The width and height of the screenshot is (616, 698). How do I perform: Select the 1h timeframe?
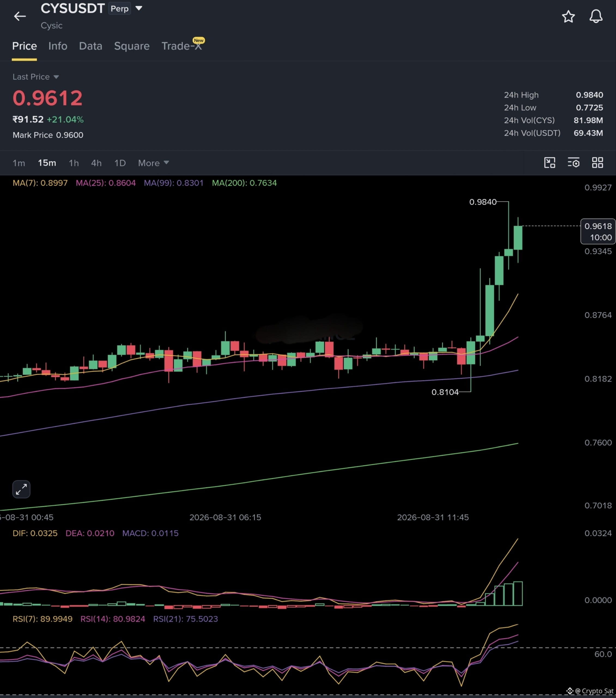tap(74, 163)
